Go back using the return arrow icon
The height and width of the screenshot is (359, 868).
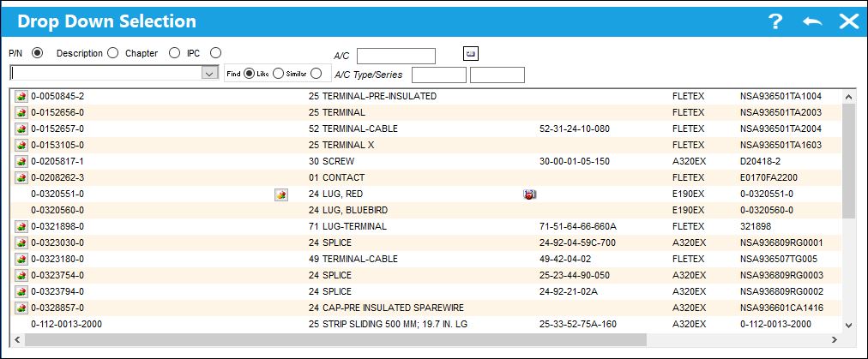(812, 21)
